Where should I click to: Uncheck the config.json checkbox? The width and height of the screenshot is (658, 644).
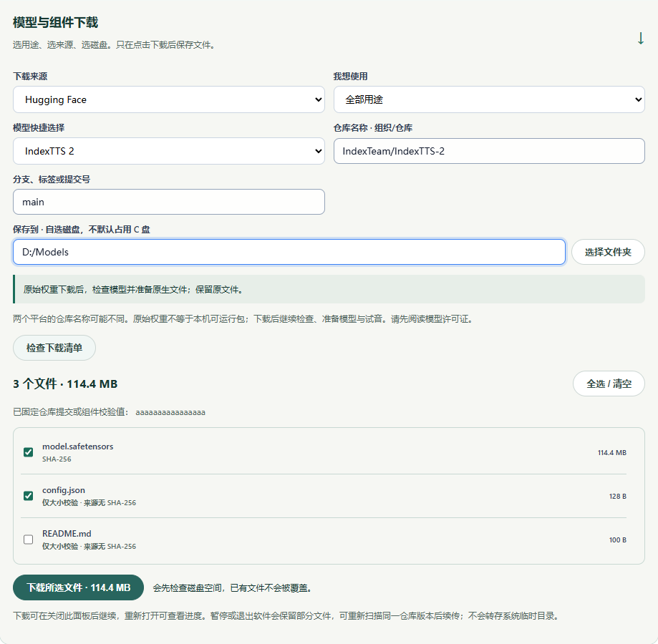click(28, 496)
